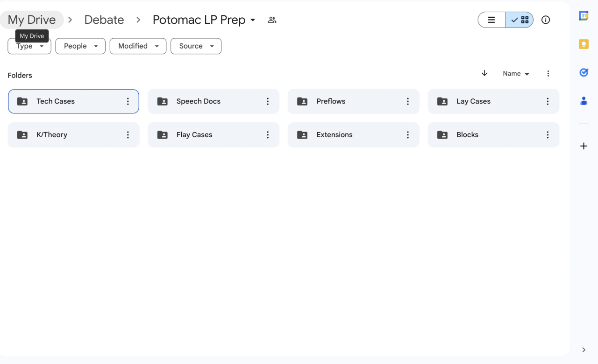Open Google Tasks side panel icon
The width and height of the screenshot is (598, 364).
coord(584,72)
